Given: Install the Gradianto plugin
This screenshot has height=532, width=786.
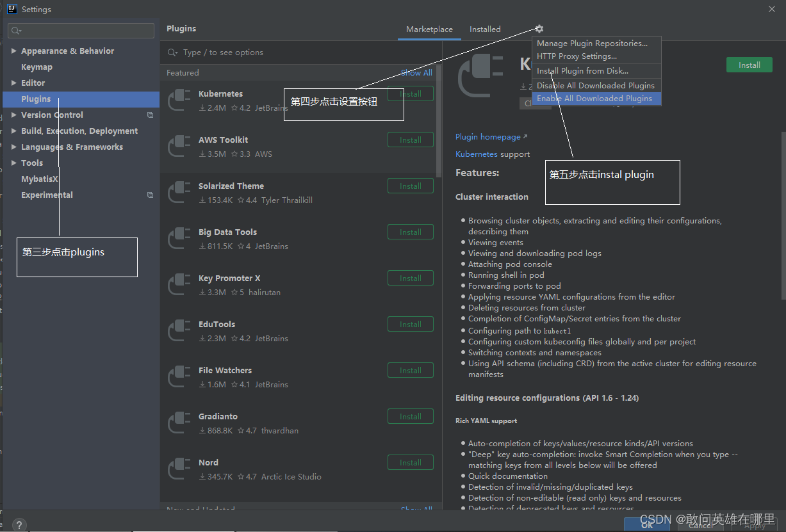Looking at the screenshot, I should click(411, 416).
